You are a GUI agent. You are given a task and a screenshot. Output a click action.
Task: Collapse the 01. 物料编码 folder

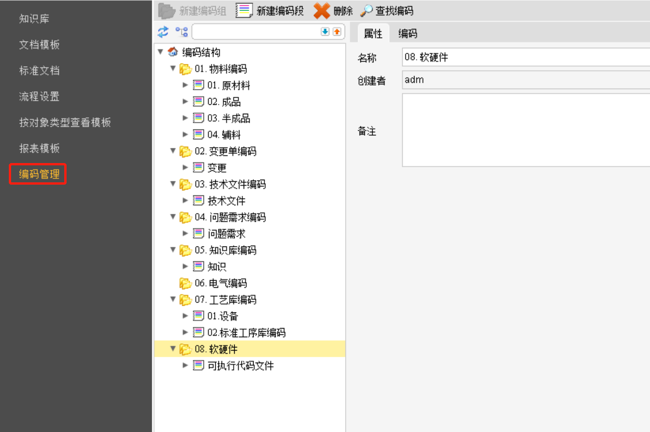tap(173, 68)
